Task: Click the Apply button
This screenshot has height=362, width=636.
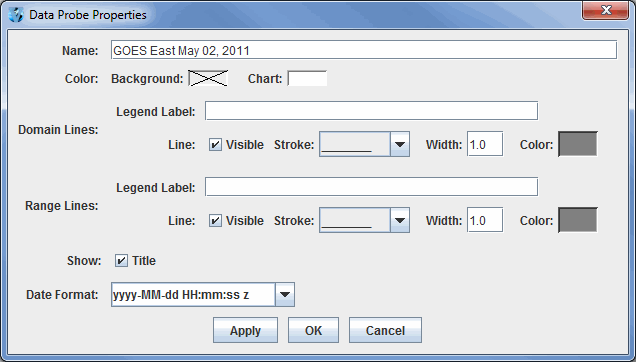Action: [245, 330]
